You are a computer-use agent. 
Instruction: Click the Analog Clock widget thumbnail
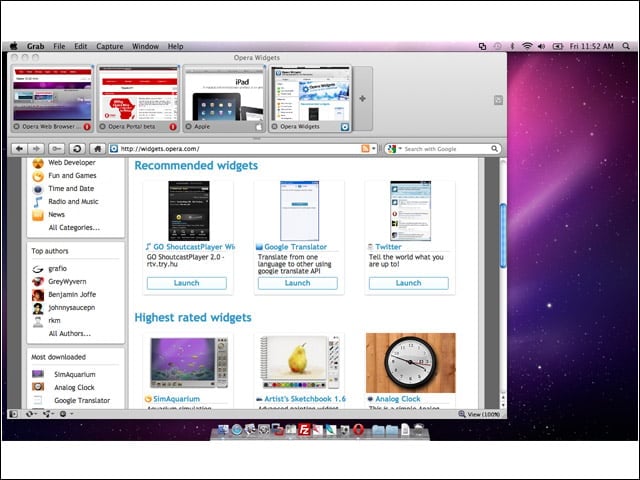411,363
